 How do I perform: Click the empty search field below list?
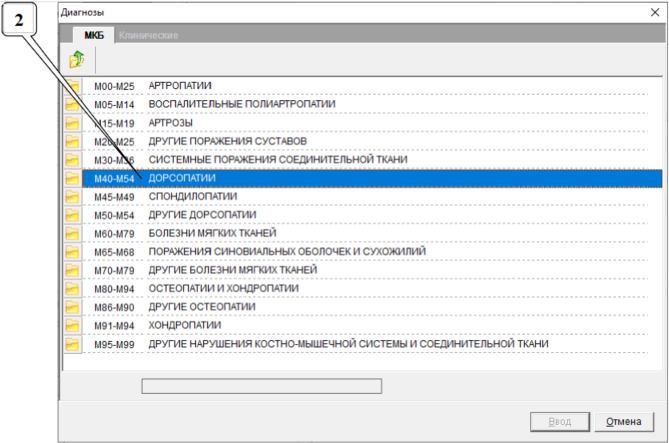tap(261, 386)
